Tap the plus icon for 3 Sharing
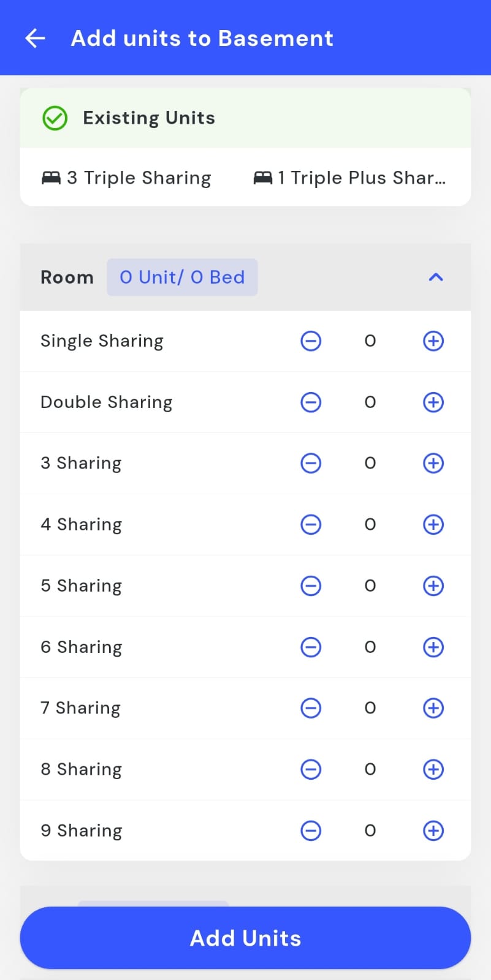491x980 pixels. [x=433, y=464]
